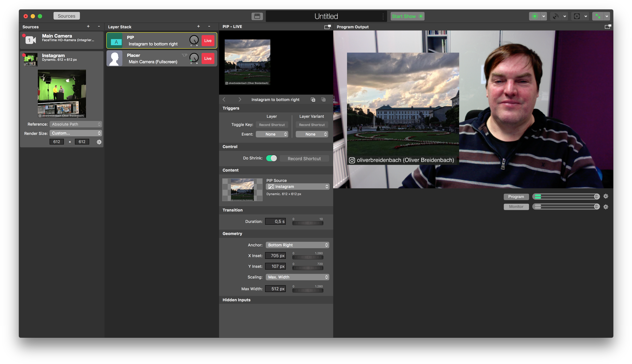
Task: Click the Start Show button
Action: pyautogui.click(x=407, y=16)
